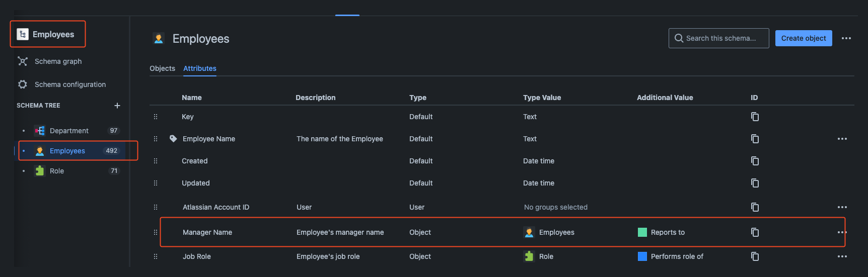Image resolution: width=868 pixels, height=277 pixels.
Task: Click the drag handle of the Employee Name row
Action: pos(156,139)
